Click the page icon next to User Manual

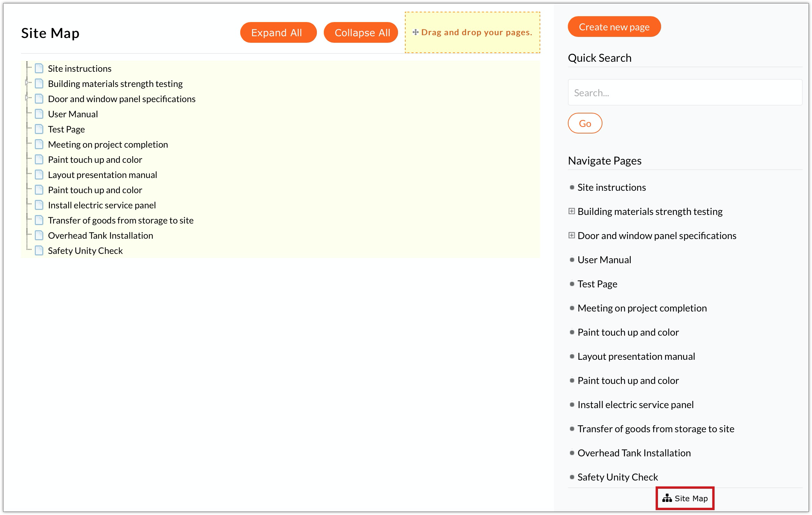(x=39, y=114)
